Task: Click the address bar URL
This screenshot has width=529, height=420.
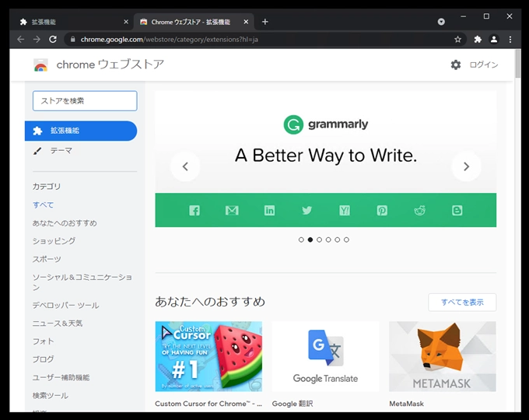Action: coord(170,40)
